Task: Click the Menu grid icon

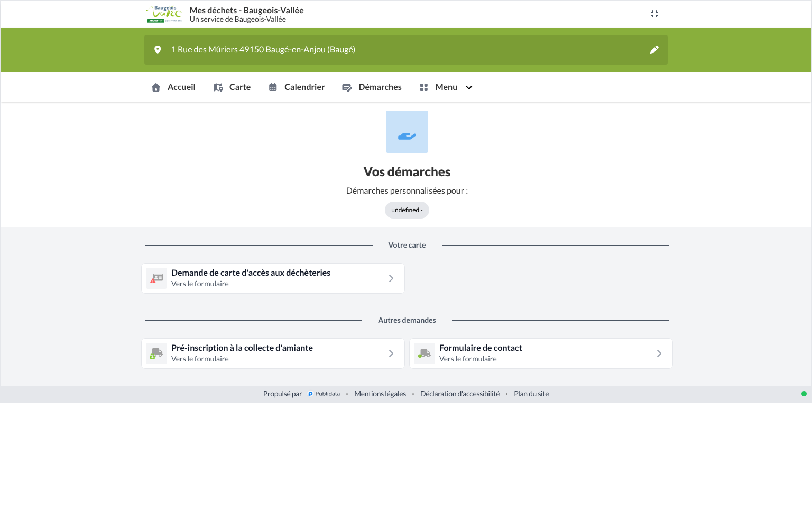Action: tap(423, 87)
